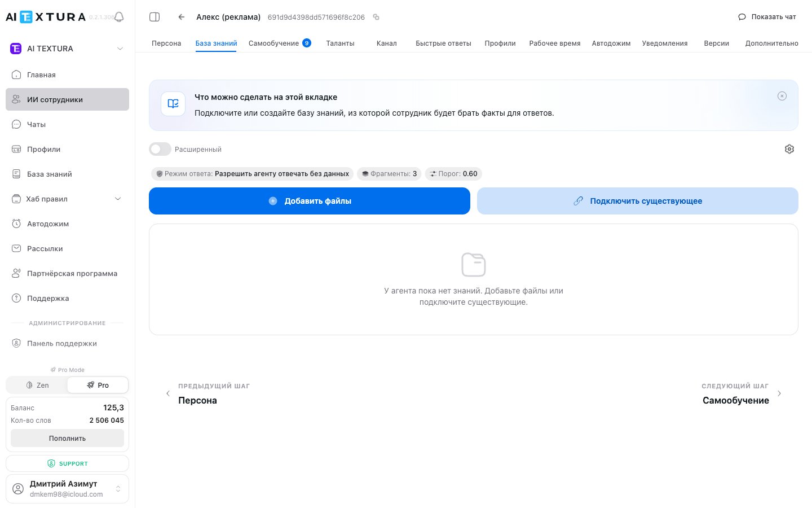Click the Режим ответа chip
812x508 pixels.
(252, 174)
